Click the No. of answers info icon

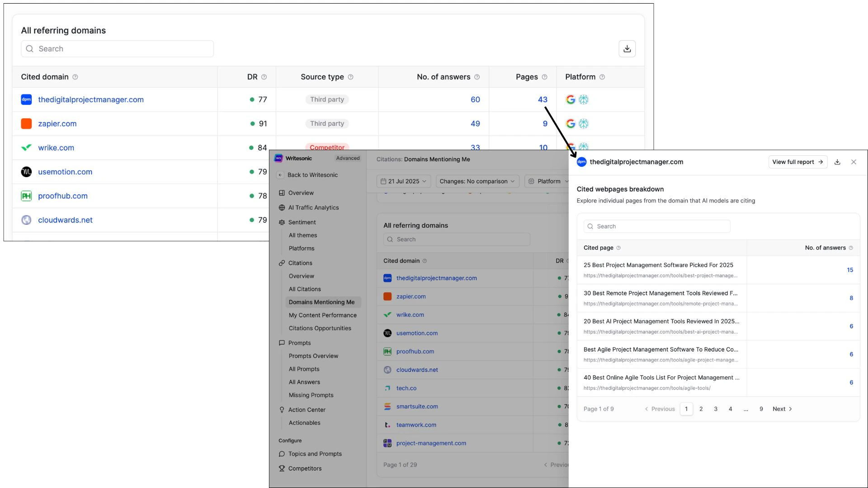point(477,77)
